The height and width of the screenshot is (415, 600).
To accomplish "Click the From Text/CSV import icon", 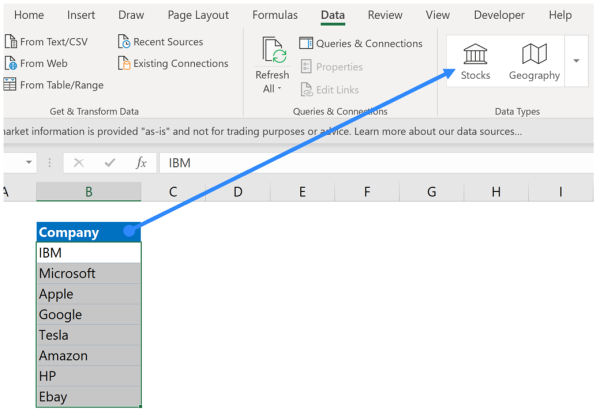I will coord(11,41).
